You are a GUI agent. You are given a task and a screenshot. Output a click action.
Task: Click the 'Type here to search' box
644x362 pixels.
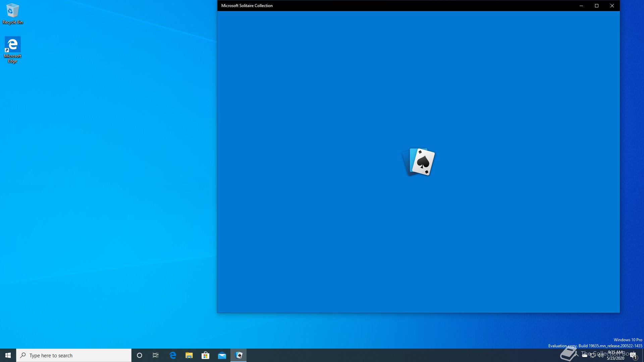point(74,355)
